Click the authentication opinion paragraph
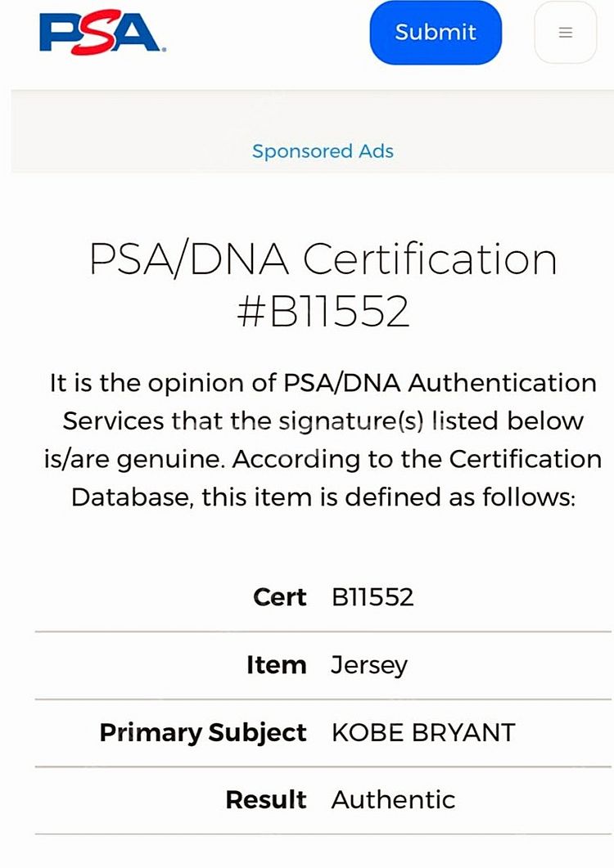Viewport: 614px width, 868px height. (323, 440)
